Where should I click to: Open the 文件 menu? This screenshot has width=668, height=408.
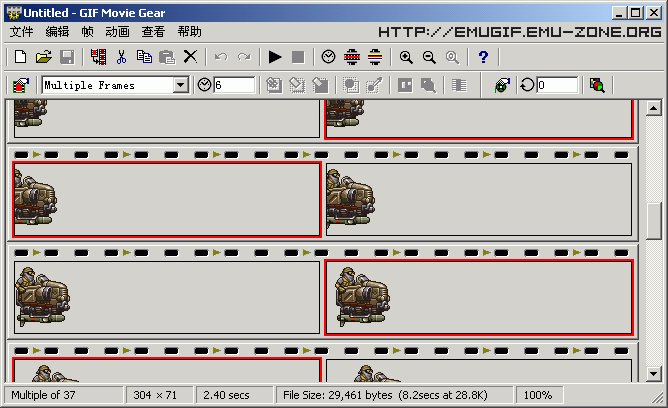click(x=21, y=32)
